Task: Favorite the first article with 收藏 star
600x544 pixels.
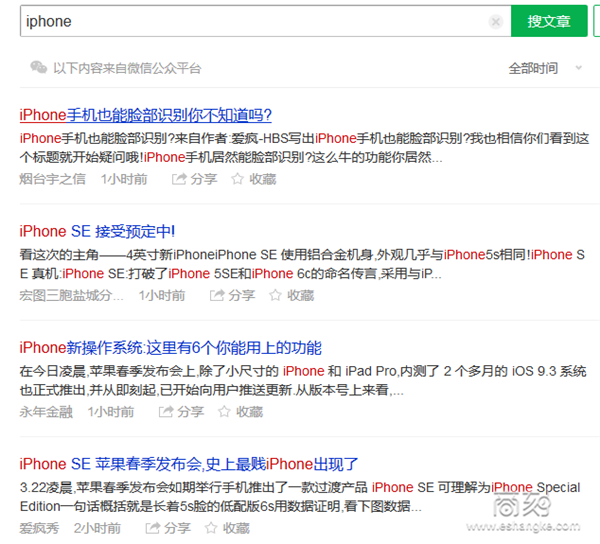Action: point(254,179)
